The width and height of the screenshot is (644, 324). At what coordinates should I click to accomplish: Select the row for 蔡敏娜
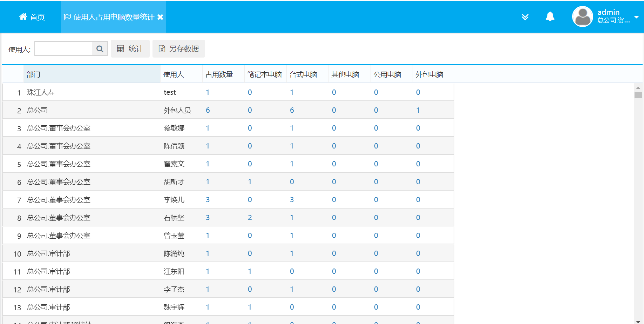174,128
